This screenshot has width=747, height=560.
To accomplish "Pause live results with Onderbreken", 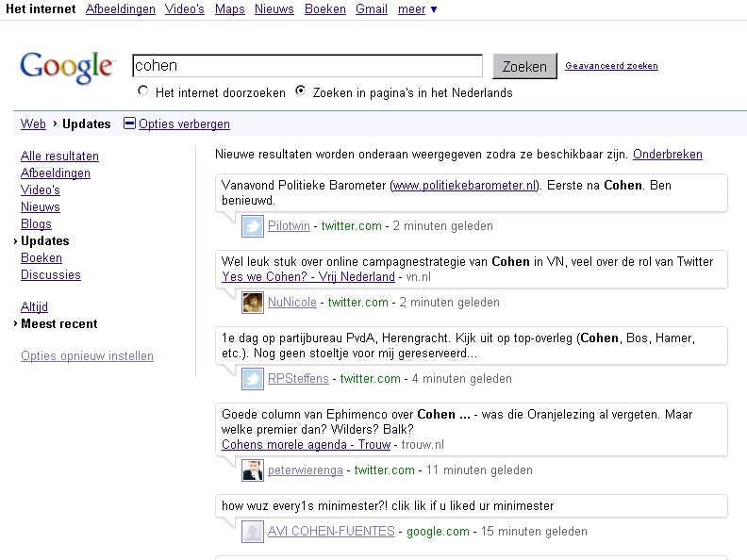I will coord(668,155).
